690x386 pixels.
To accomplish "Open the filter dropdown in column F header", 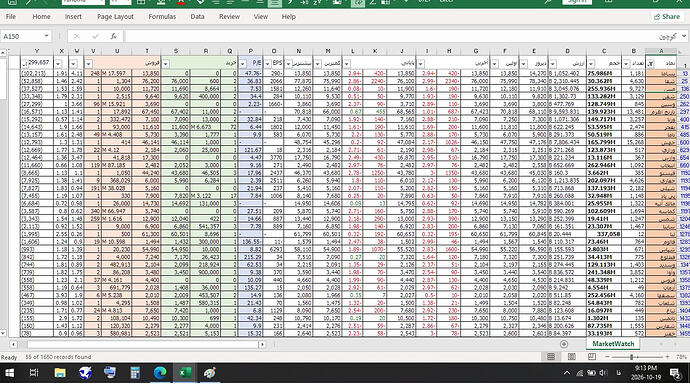I will pos(494,64).
